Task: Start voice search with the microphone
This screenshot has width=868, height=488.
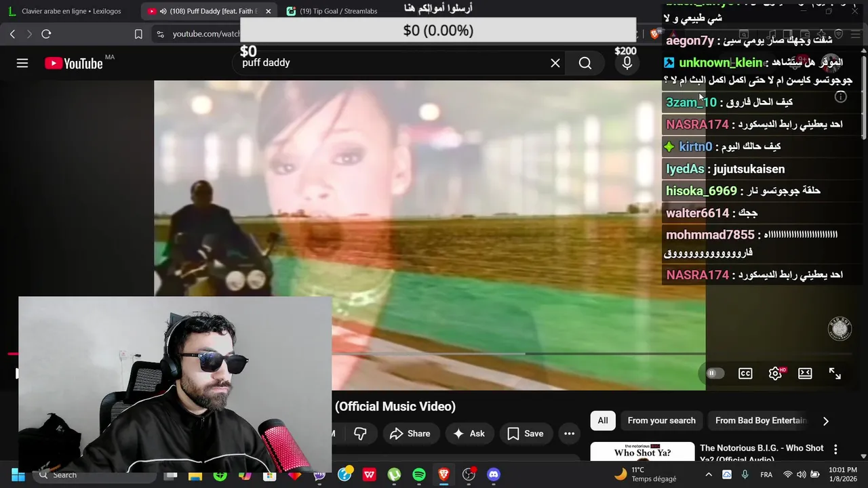Action: [627, 63]
